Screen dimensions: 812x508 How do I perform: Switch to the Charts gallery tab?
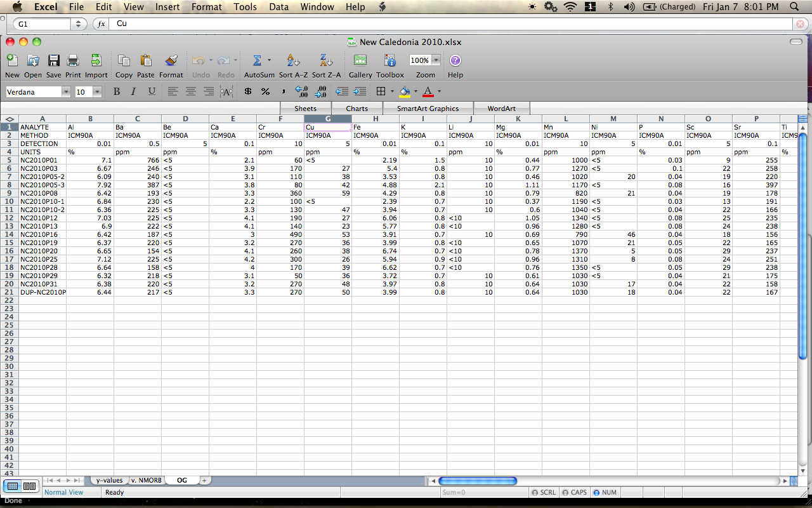356,108
